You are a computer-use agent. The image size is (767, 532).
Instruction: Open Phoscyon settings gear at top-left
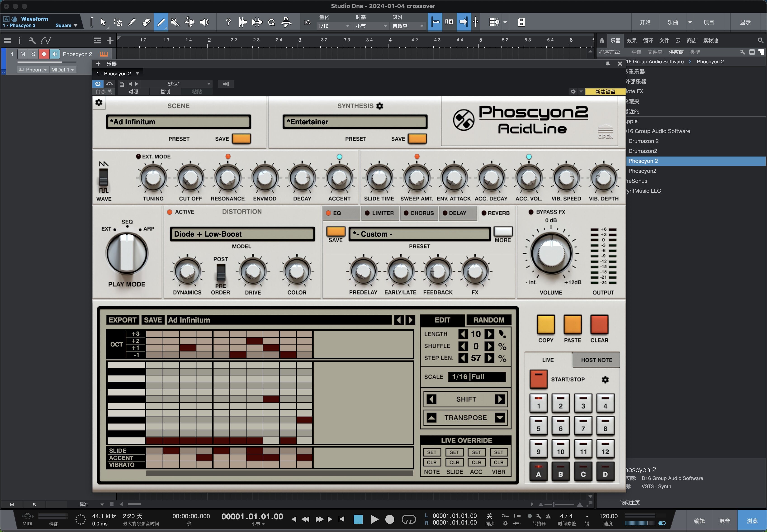pyautogui.click(x=99, y=102)
